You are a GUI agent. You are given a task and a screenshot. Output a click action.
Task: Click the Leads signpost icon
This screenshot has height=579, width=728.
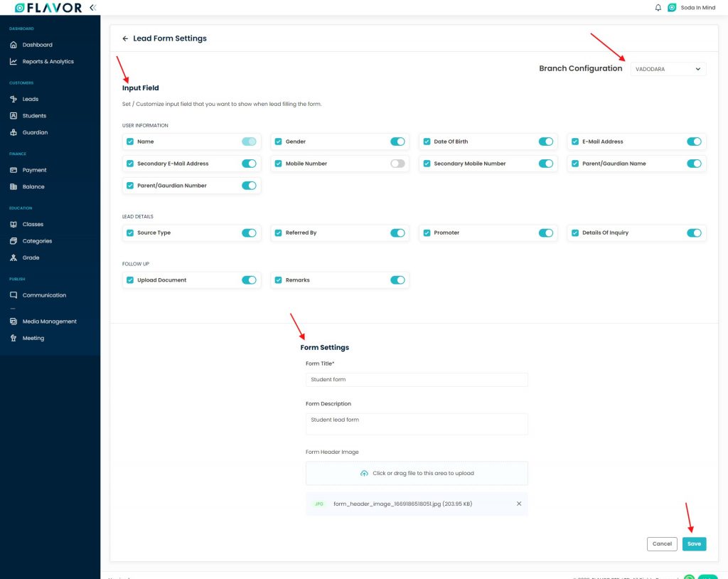click(x=14, y=99)
